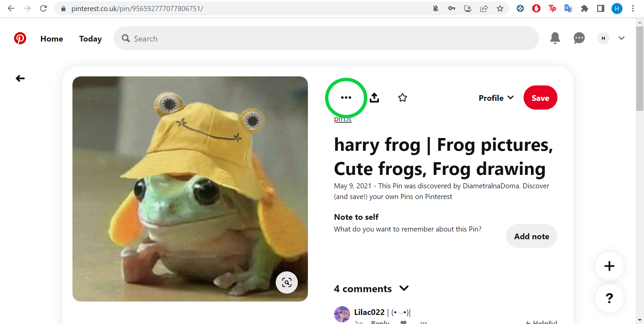Open the visual search lens icon
This screenshot has width=644, height=324.
pyautogui.click(x=287, y=282)
